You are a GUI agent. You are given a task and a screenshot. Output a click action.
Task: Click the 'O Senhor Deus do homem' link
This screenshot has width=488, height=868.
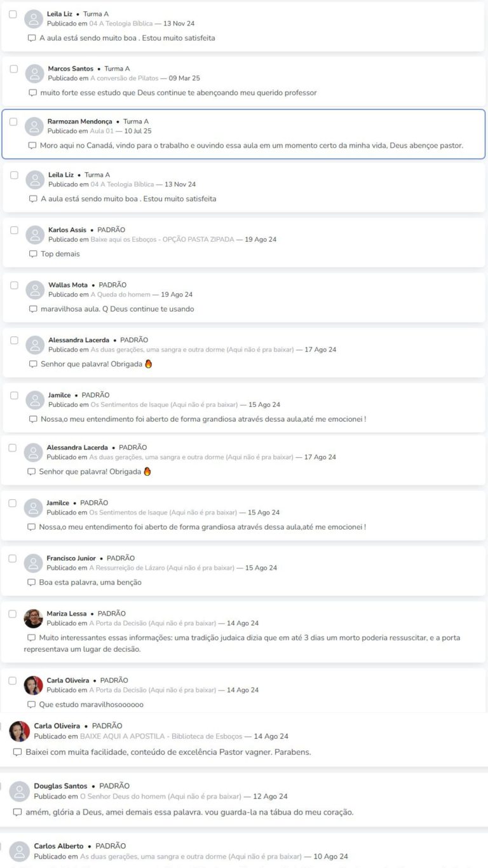[x=161, y=796]
